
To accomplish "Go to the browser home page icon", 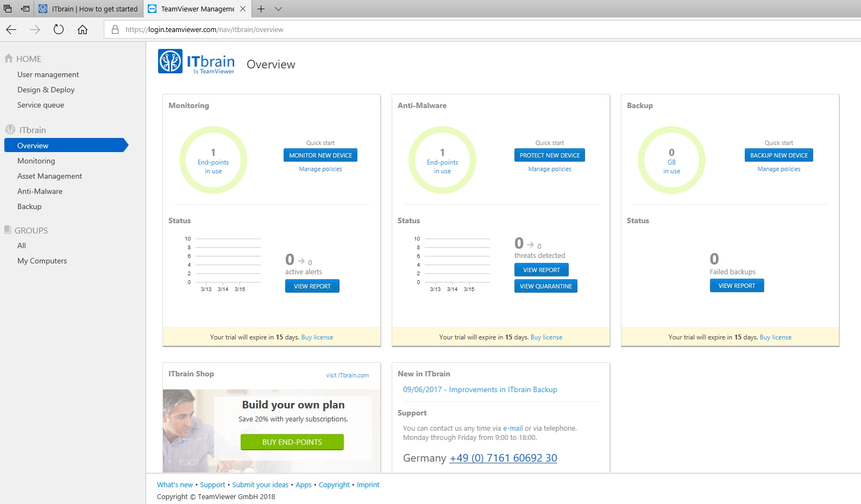I will [x=83, y=29].
